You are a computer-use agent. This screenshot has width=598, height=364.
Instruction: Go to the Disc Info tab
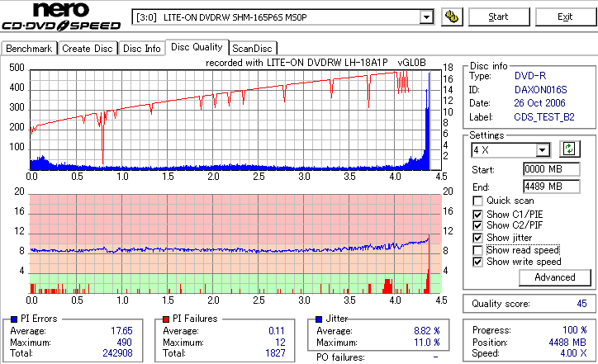point(141,49)
